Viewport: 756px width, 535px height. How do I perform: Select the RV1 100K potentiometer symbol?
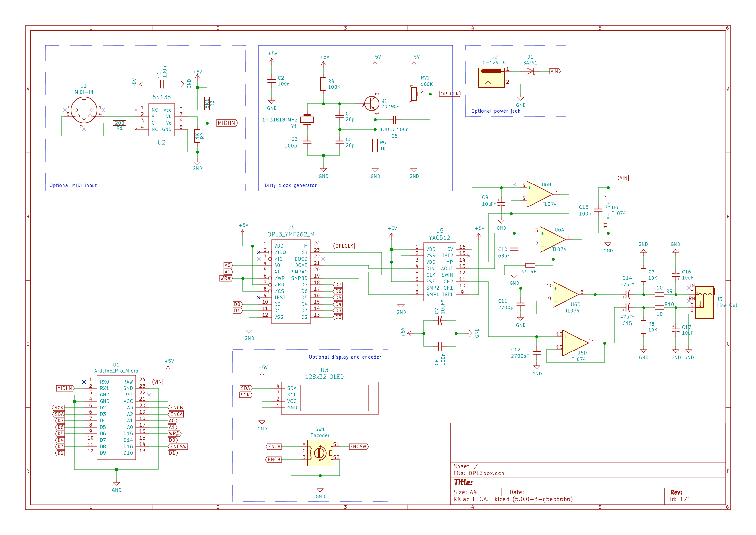click(414, 94)
